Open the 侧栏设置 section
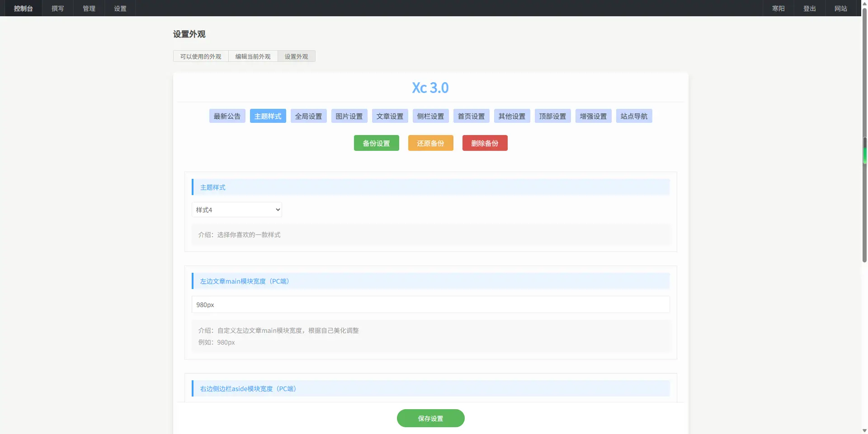868x434 pixels. (430, 116)
